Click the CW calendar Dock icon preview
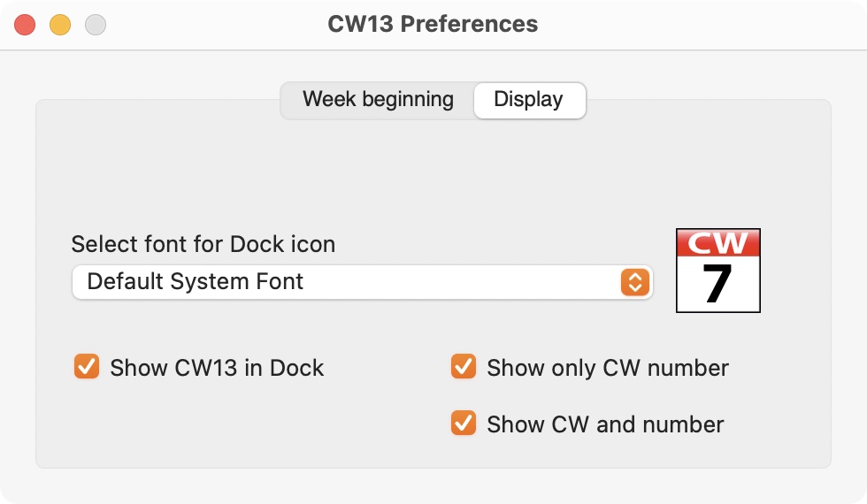This screenshot has height=504, width=867. (x=718, y=271)
